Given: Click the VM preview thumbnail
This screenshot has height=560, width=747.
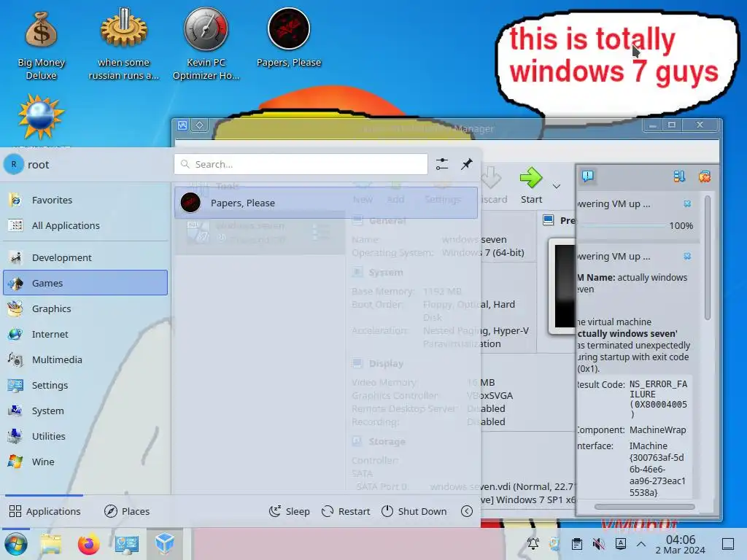Looking at the screenshot, I should click(x=563, y=286).
